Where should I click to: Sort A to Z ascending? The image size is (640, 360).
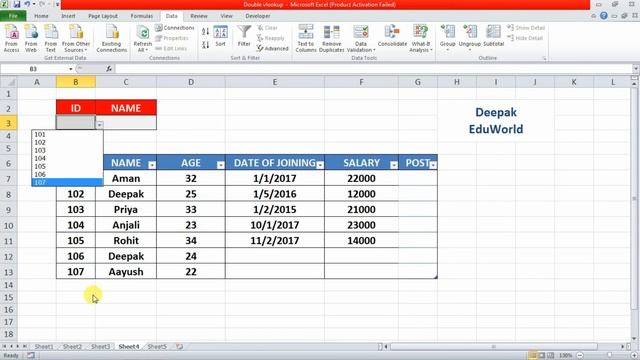click(x=205, y=32)
